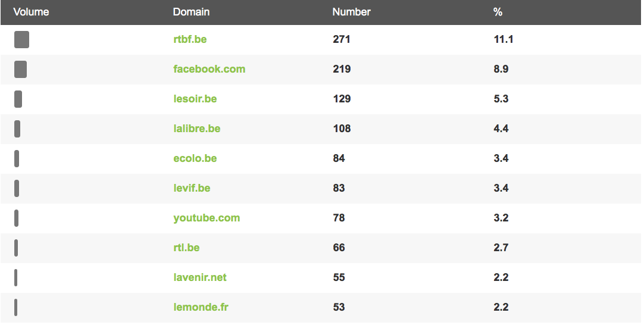Viewport: 644px width, 325px height.
Task: Open the rtbf.be domain link
Action: [x=190, y=39]
